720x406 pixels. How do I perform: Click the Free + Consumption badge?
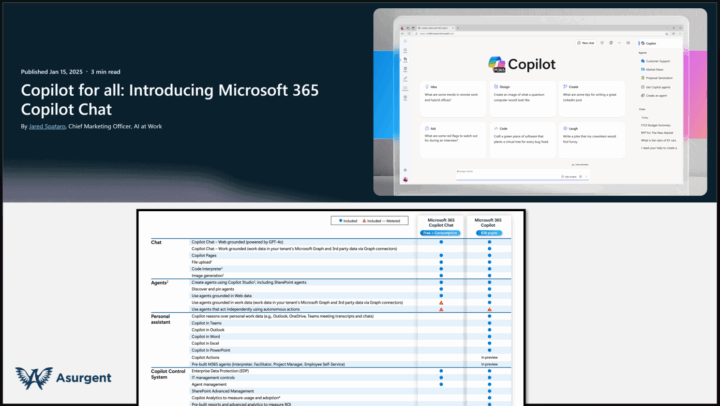coord(440,233)
